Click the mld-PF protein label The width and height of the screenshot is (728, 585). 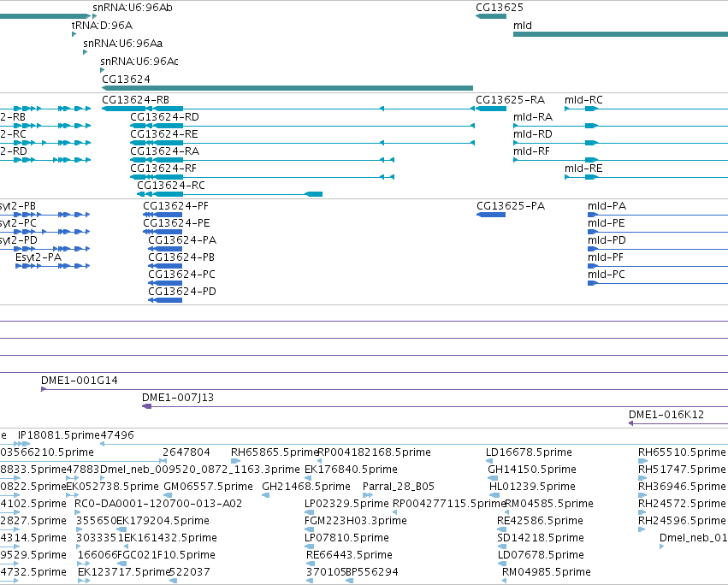click(606, 257)
